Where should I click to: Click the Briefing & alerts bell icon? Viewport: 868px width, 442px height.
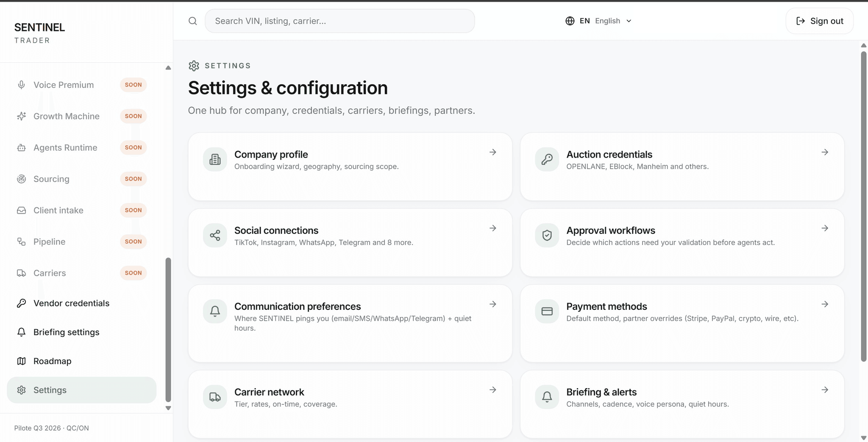[547, 397]
